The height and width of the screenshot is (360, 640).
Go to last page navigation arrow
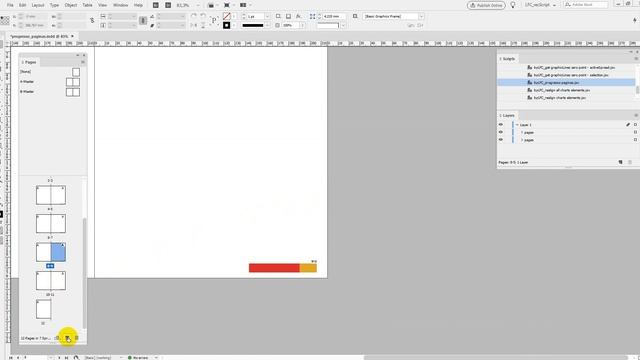(67, 358)
